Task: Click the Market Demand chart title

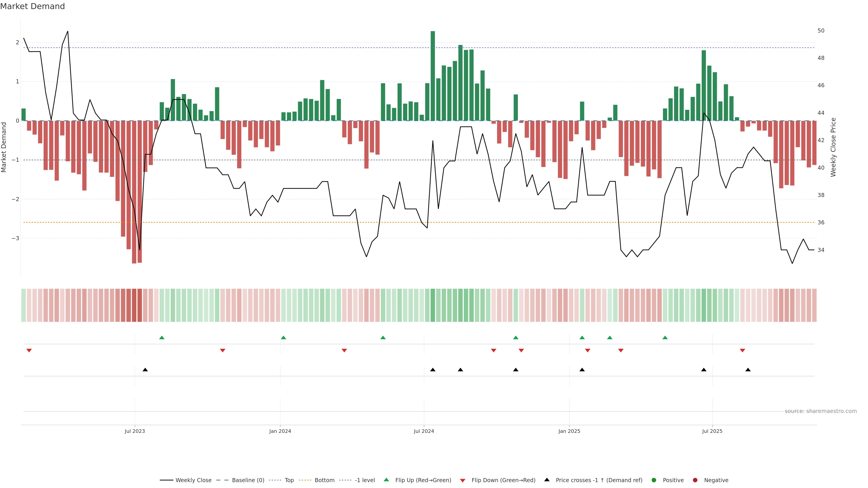Action: point(32,6)
